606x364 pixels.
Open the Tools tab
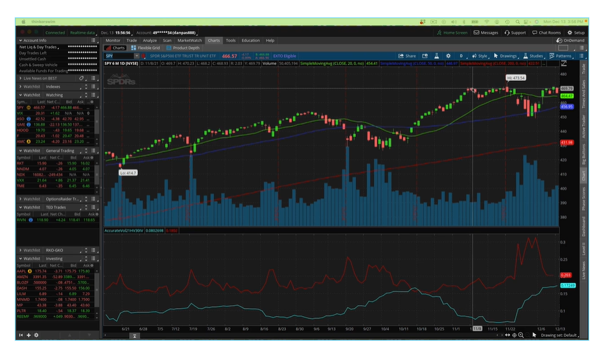click(231, 41)
